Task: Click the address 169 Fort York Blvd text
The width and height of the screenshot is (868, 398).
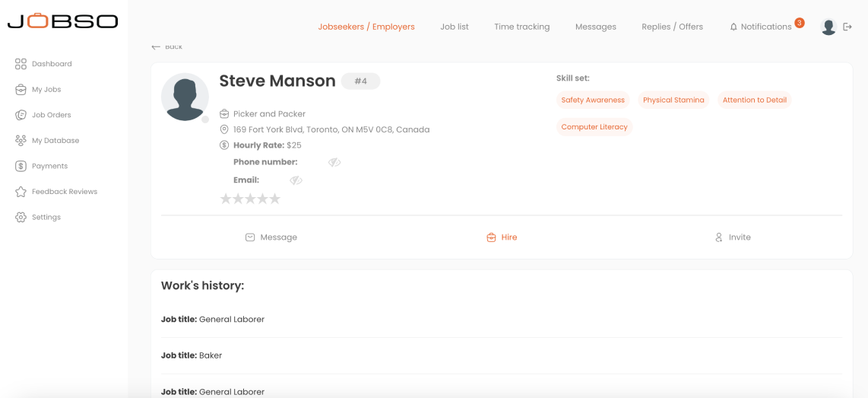Action: click(x=331, y=129)
